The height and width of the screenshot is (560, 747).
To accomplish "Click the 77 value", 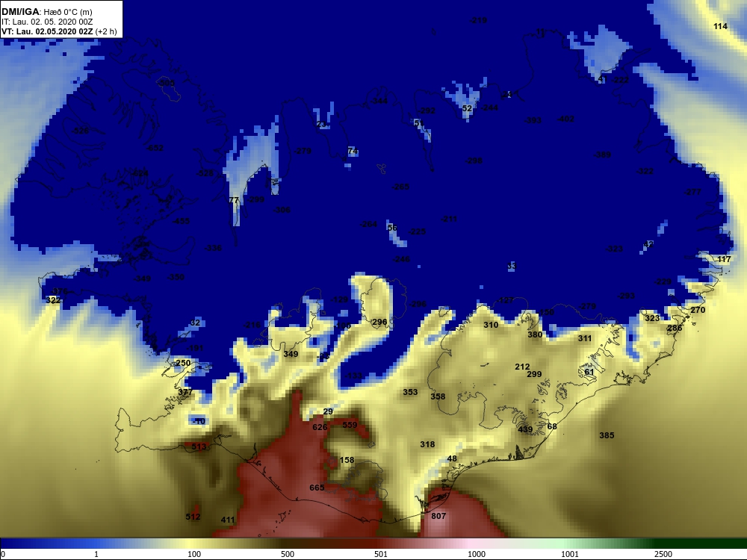I will 233,200.
